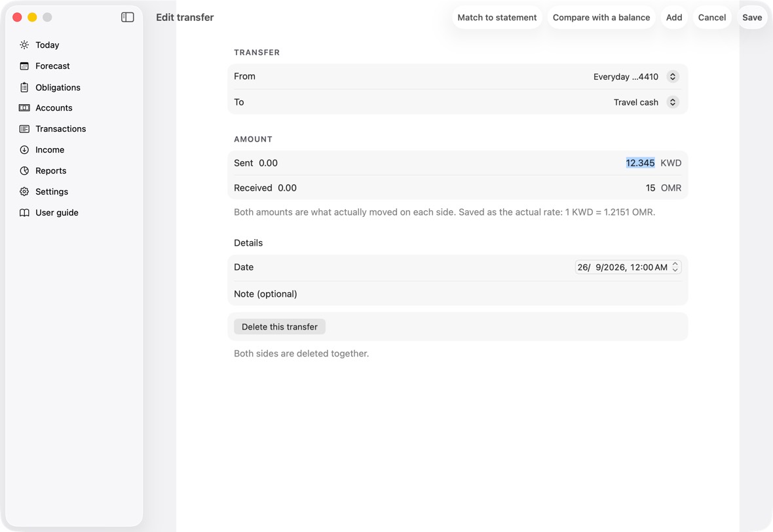
Task: Click the User guide book icon
Action: coord(24,212)
